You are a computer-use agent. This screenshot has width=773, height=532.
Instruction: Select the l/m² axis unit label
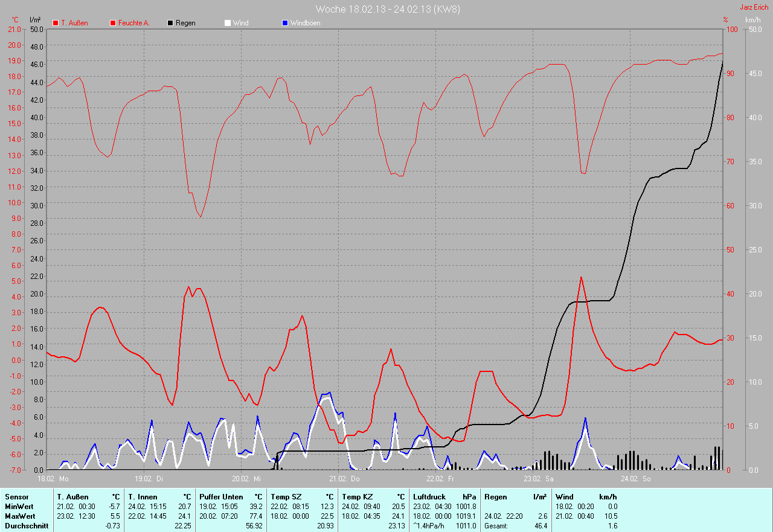click(x=35, y=20)
